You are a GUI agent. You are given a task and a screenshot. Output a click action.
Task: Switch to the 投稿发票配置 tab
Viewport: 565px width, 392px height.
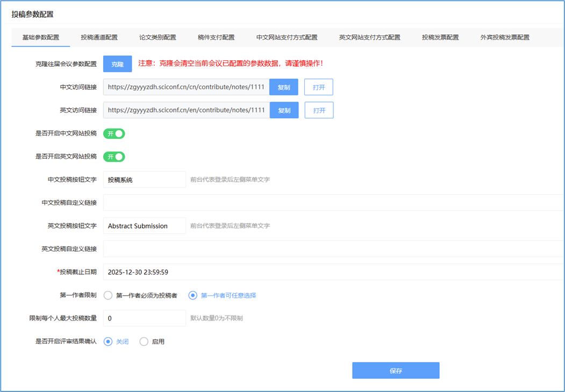[440, 37]
